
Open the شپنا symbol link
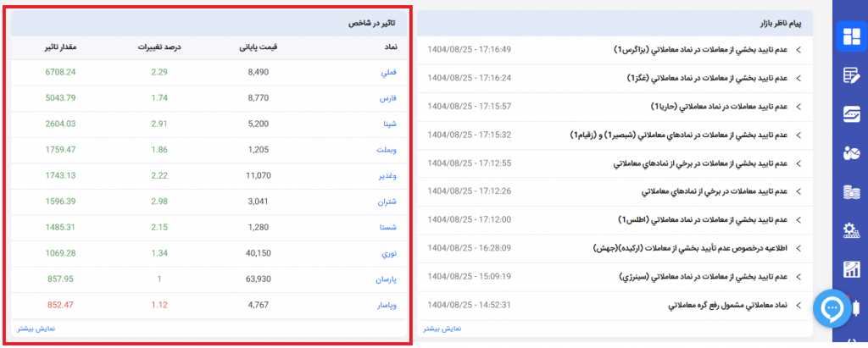390,124
